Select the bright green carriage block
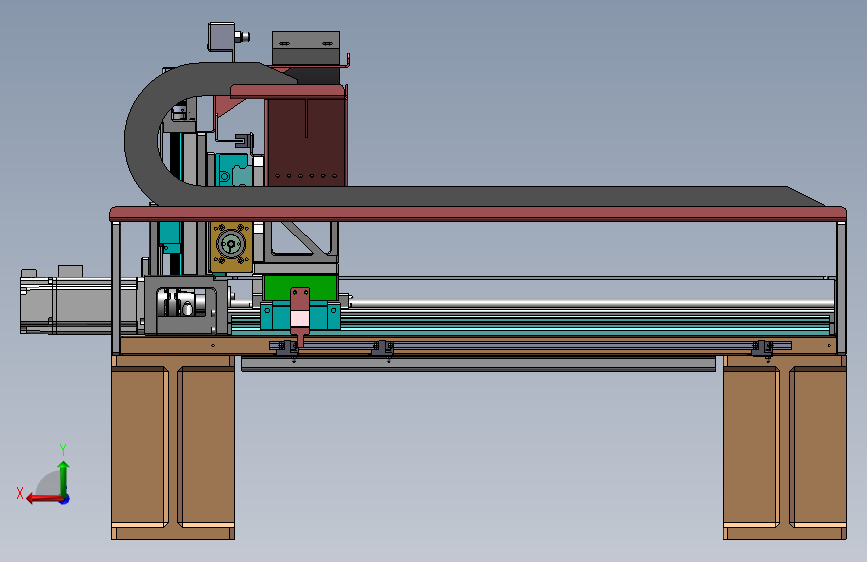This screenshot has width=867, height=562. 300,288
